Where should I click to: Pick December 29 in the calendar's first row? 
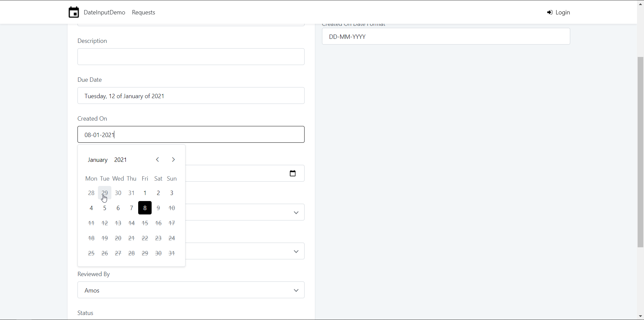[x=105, y=193]
